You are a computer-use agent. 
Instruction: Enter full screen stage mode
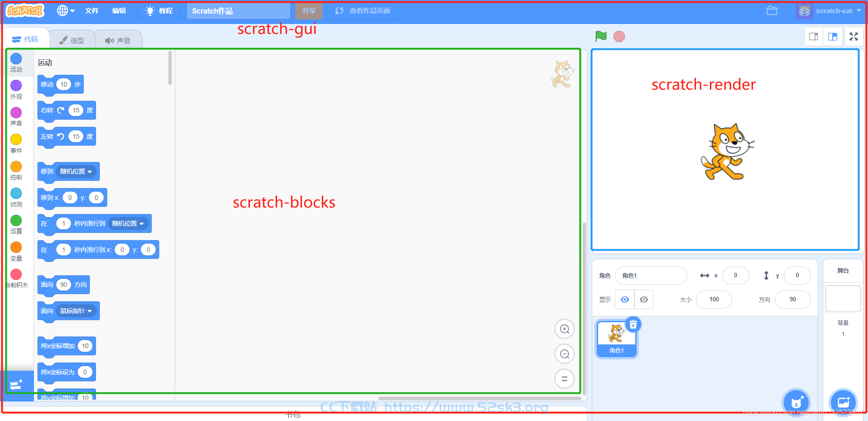click(854, 37)
